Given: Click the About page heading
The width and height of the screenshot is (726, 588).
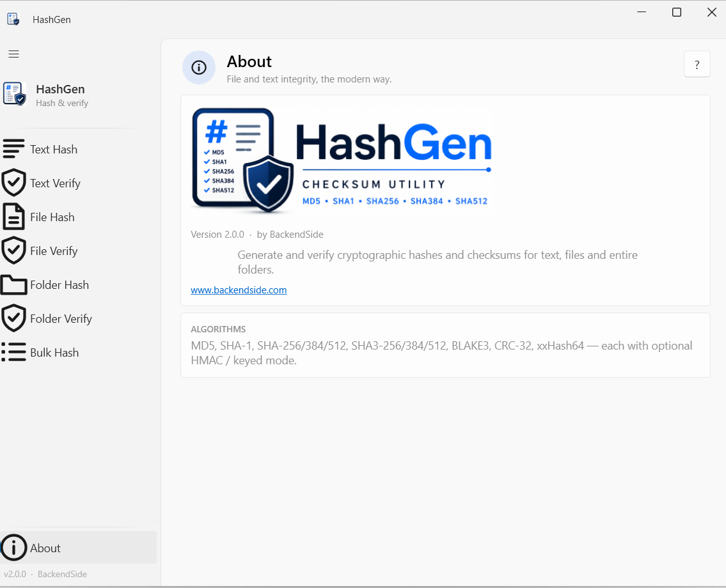Looking at the screenshot, I should tap(249, 61).
